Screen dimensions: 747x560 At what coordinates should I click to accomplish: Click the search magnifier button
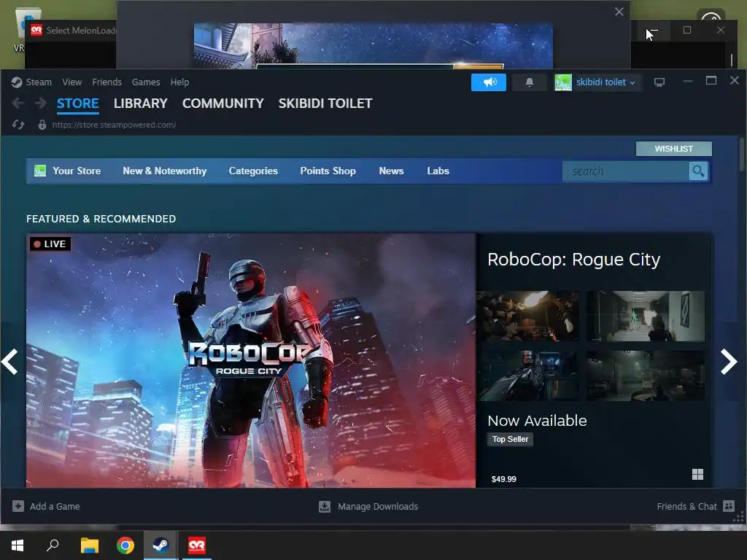point(698,171)
